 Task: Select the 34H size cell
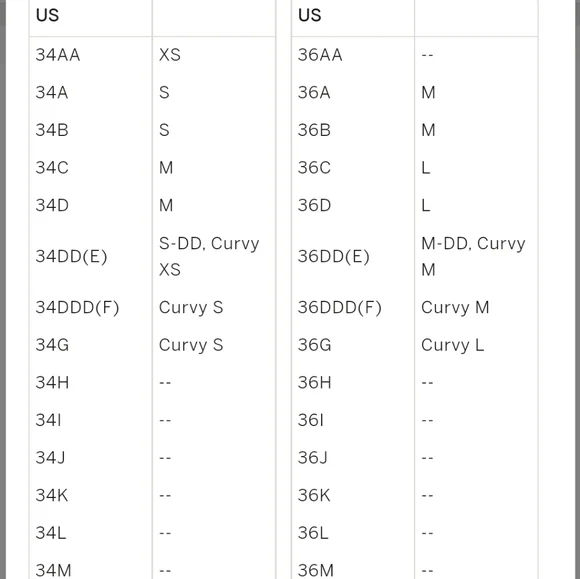[x=52, y=383]
